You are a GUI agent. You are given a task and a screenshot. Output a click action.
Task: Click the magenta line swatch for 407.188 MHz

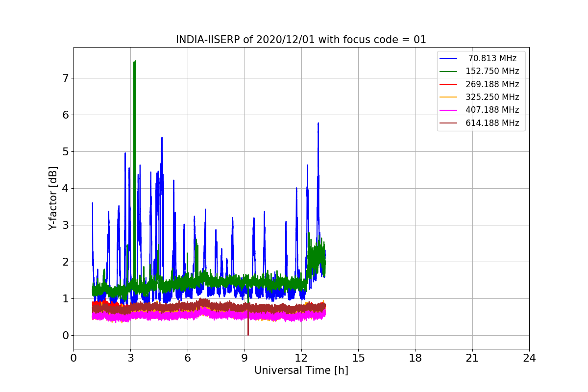coord(448,110)
